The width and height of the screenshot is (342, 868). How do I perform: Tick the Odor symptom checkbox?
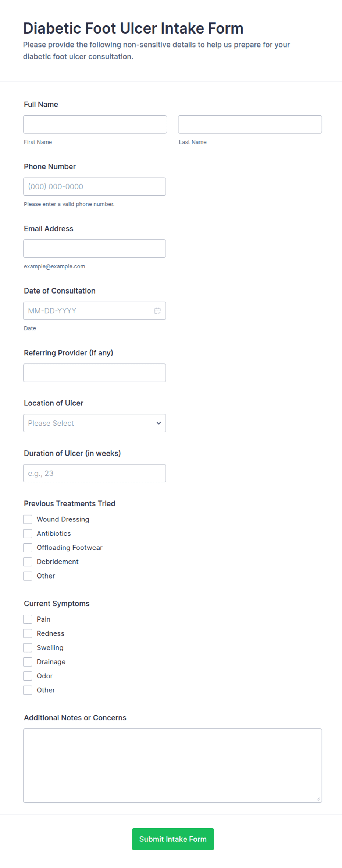28,676
